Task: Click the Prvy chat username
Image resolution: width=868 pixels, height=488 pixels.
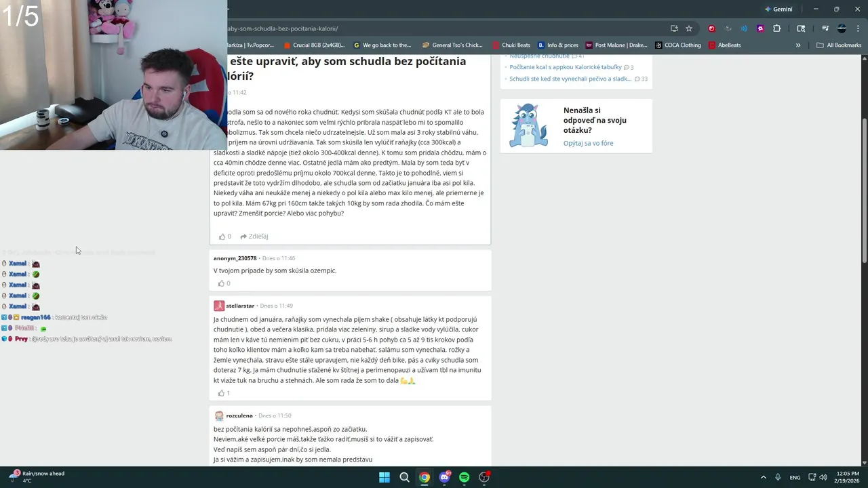Action: click(x=21, y=339)
